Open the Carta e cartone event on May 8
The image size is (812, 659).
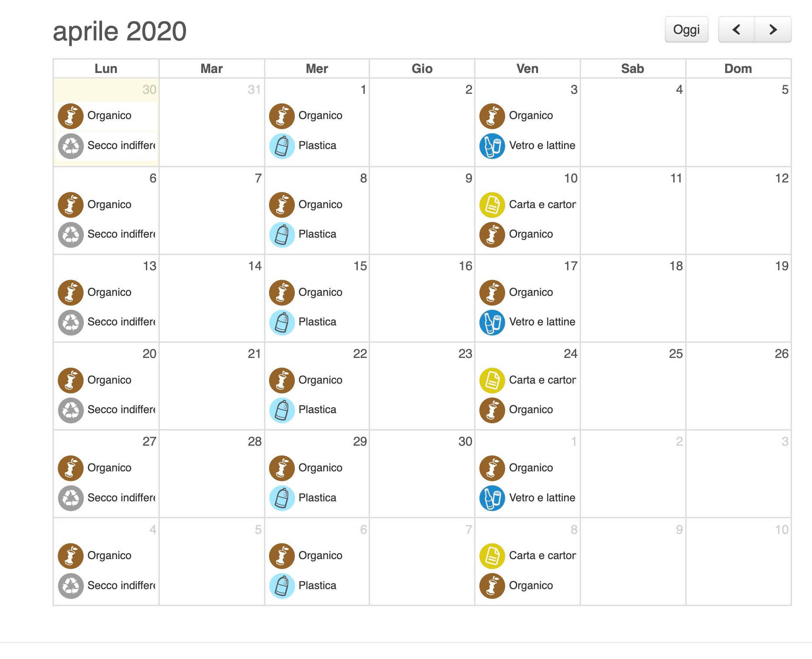coord(528,556)
